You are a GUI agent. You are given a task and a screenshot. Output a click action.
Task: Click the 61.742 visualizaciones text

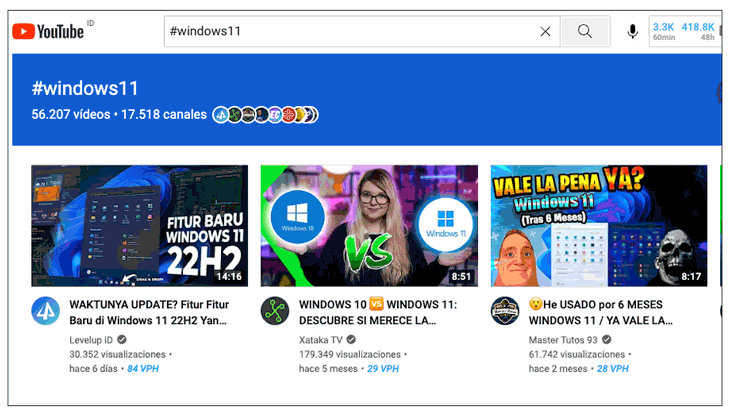pos(576,354)
